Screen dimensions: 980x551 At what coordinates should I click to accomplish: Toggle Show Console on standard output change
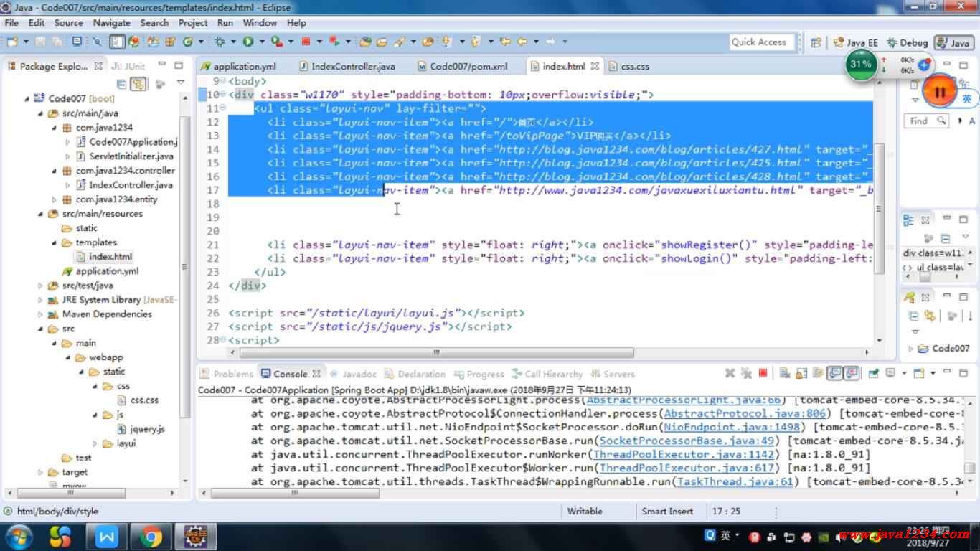[x=834, y=373]
